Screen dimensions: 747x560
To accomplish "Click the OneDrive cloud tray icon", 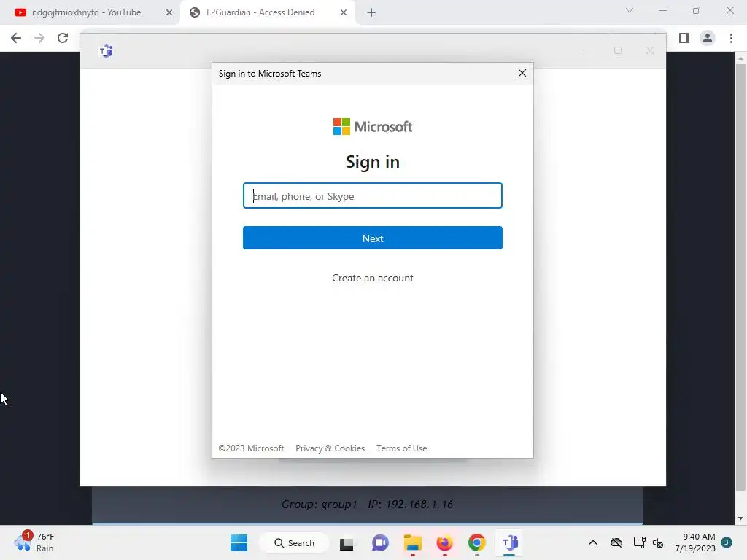I will point(616,542).
